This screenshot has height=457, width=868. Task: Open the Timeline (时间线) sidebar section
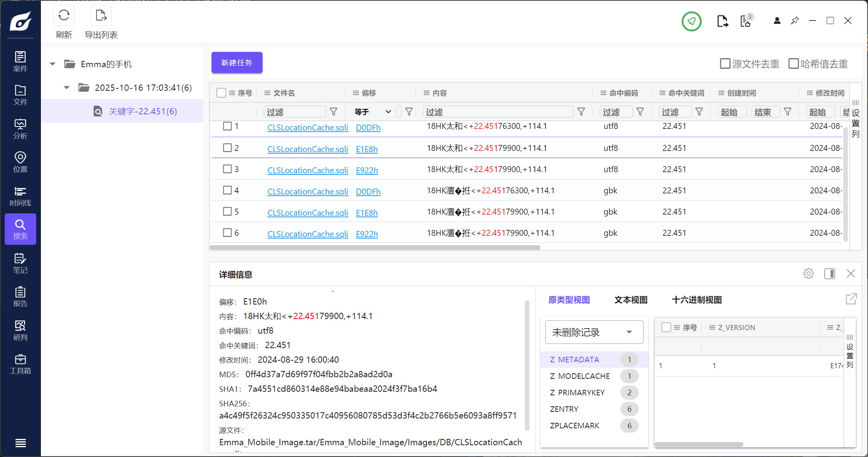(x=20, y=196)
